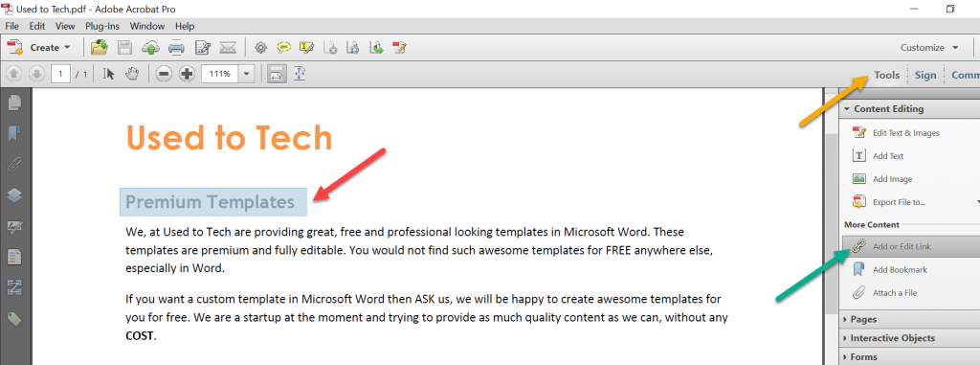Select the Highlight Text tool
Image resolution: width=980 pixels, height=365 pixels.
click(x=306, y=48)
